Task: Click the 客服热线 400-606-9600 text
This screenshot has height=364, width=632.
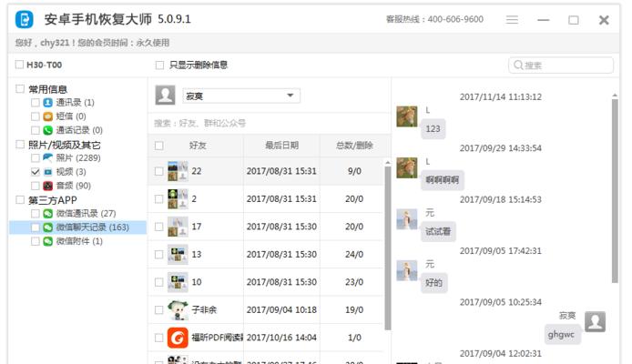Action: coord(434,19)
